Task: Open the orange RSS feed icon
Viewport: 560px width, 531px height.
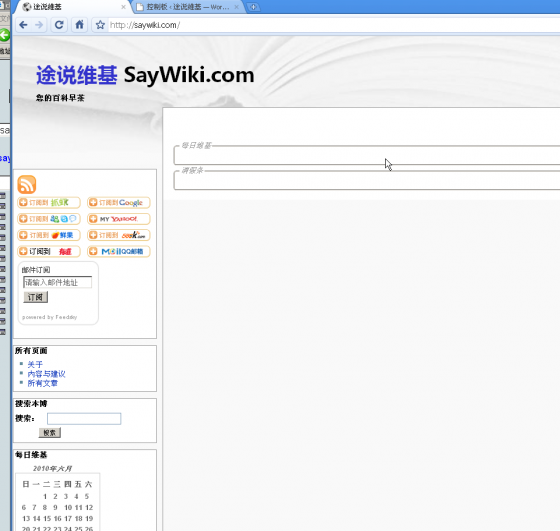Action: (x=27, y=185)
